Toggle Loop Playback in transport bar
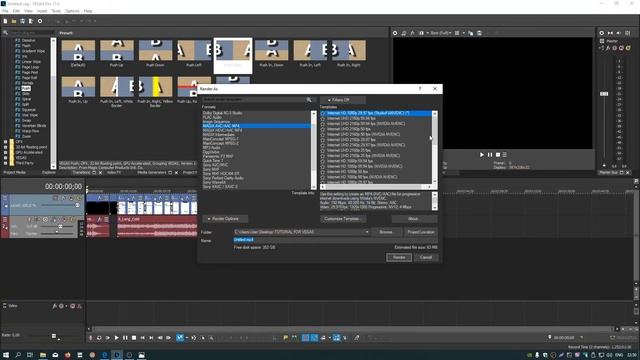Image resolution: width=640 pixels, height=360 pixels. coord(99,338)
